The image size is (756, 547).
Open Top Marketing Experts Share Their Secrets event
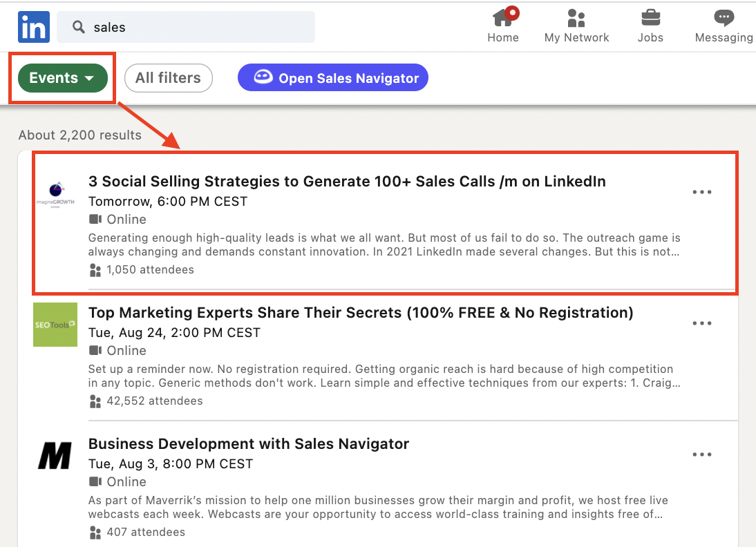(x=361, y=312)
